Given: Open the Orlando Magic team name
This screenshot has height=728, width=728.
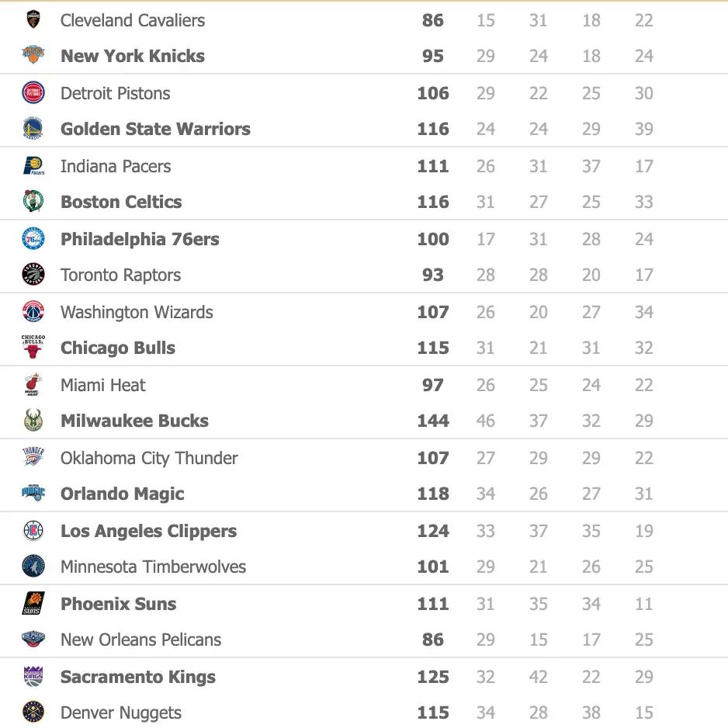Looking at the screenshot, I should point(123,494).
